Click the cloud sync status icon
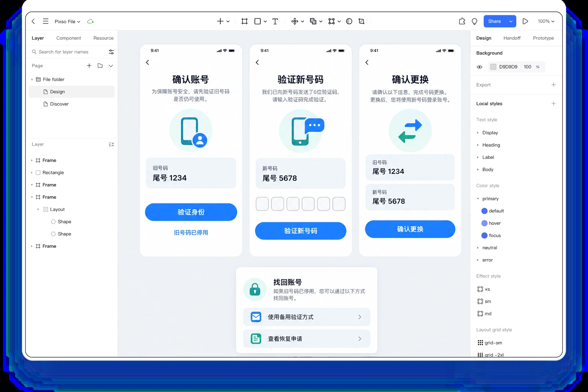The height and width of the screenshot is (392, 588). click(90, 21)
